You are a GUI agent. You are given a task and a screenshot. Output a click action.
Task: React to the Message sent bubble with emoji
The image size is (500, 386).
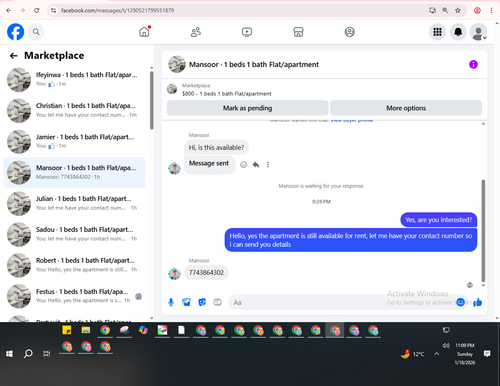point(244,164)
